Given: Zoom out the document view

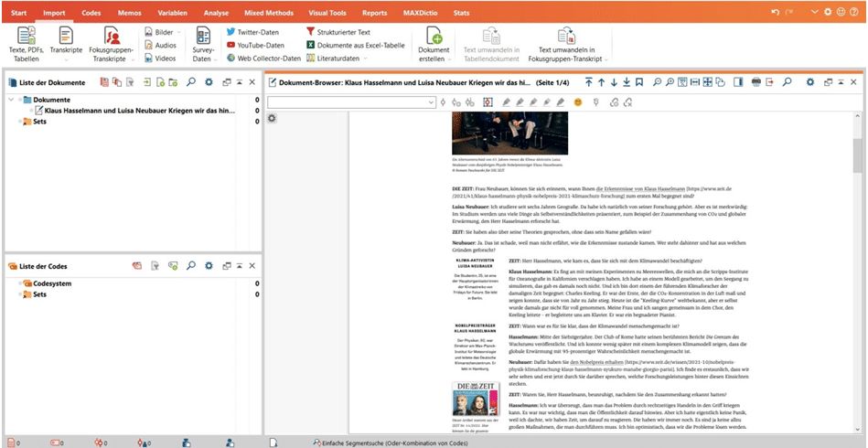Looking at the screenshot, I should click(657, 82).
